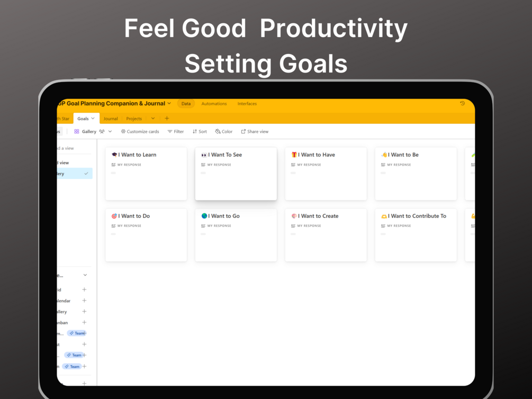Open the Filter options
Screen dimensions: 532x399
click(176, 132)
